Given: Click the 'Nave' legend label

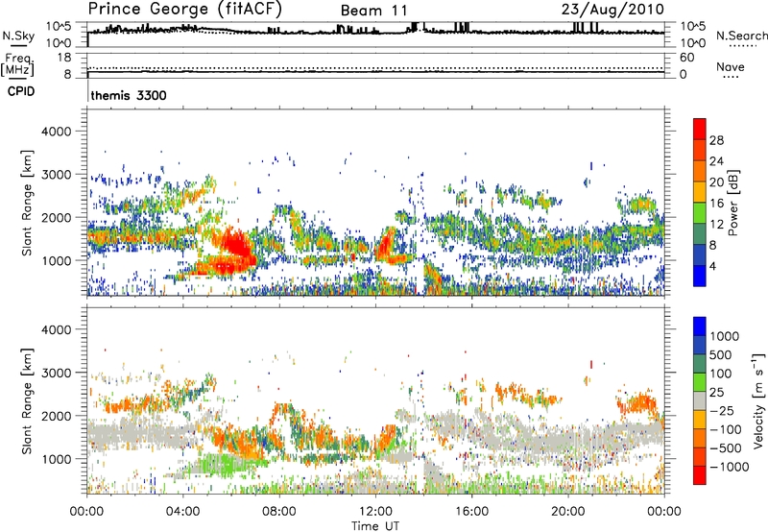Looking at the screenshot, I should [x=731, y=67].
